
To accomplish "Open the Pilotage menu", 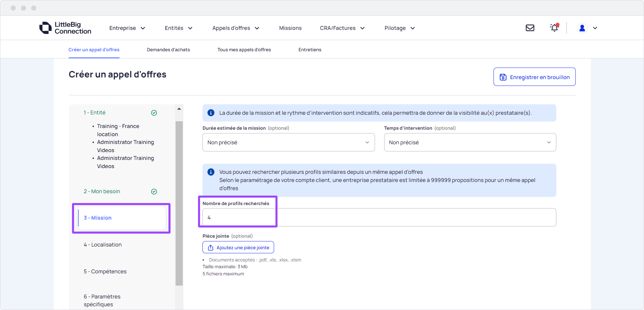I will pyautogui.click(x=400, y=28).
